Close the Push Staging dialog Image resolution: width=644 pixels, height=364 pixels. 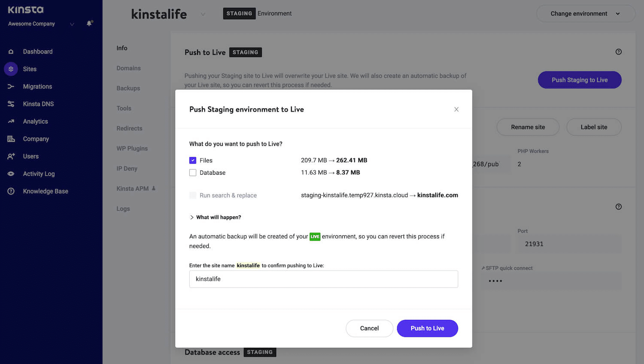(456, 109)
